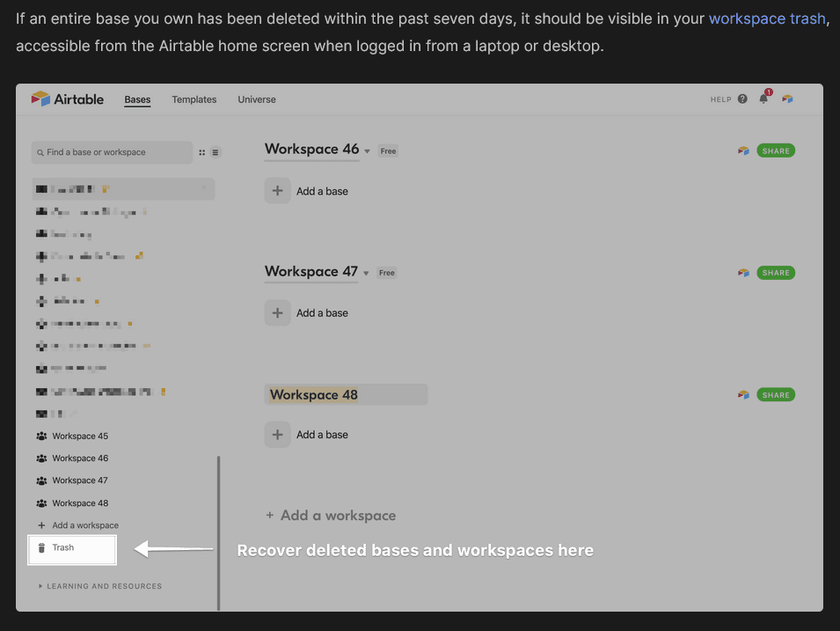Image resolution: width=840 pixels, height=631 pixels.
Task: Click the Find a base or workspace field
Action: coord(113,152)
